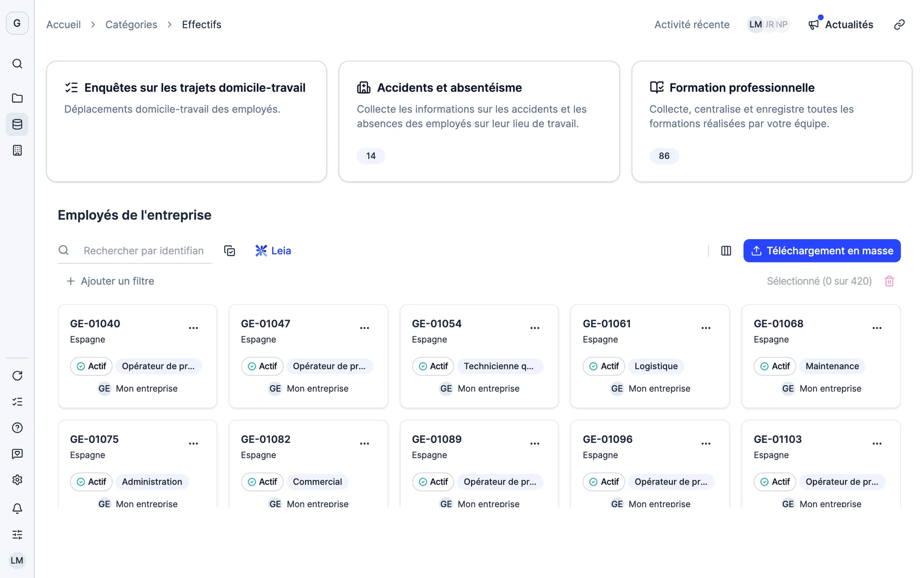924x578 pixels.
Task: Click the search by identifier field
Action: pos(135,251)
